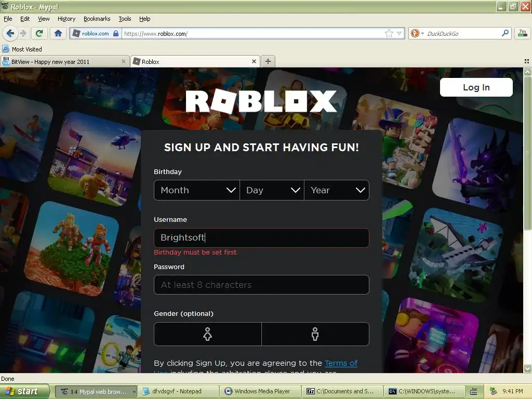Click into the Username field
This screenshot has width=532, height=399.
coord(261,237)
